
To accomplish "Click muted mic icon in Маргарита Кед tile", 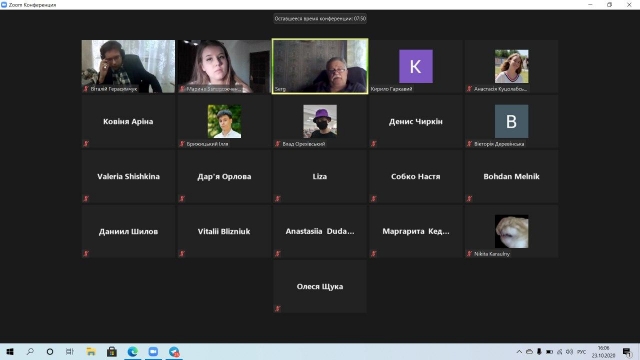I will click(374, 254).
